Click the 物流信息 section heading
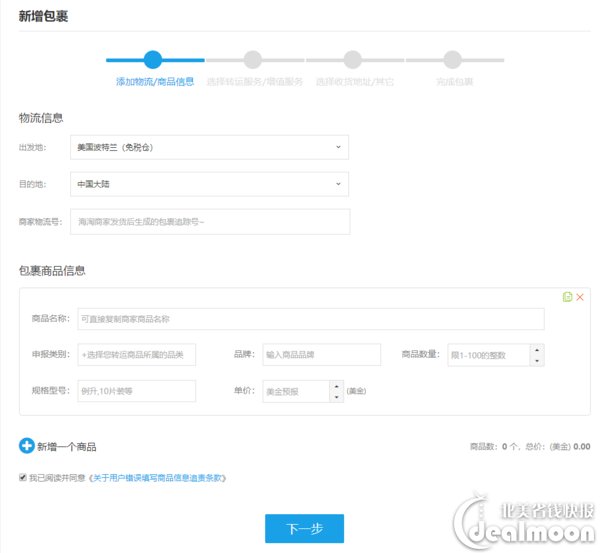The height and width of the screenshot is (553, 600). pos(41,118)
